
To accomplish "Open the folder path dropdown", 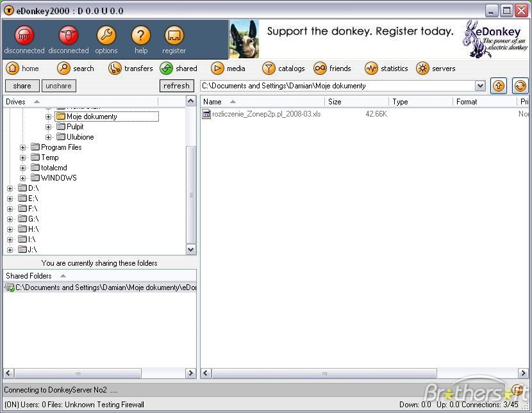I will point(479,86).
